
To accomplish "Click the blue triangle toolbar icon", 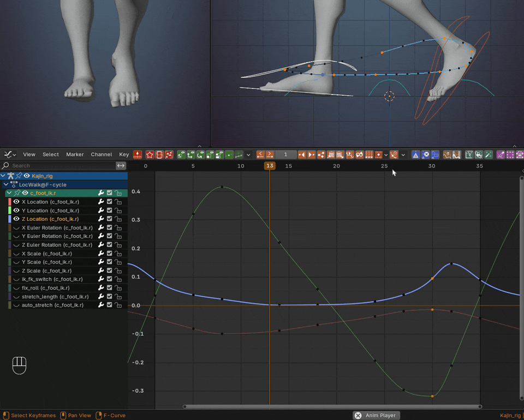I will point(416,154).
